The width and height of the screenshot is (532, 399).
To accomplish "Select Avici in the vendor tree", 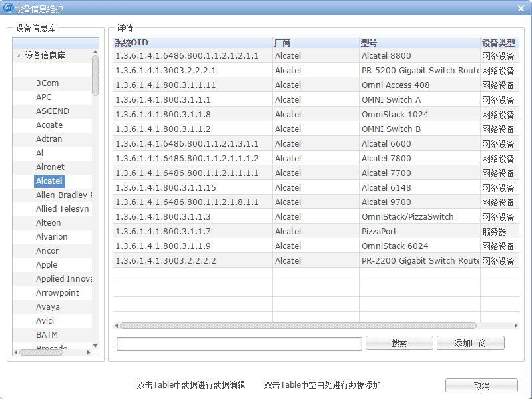I will coord(45,320).
